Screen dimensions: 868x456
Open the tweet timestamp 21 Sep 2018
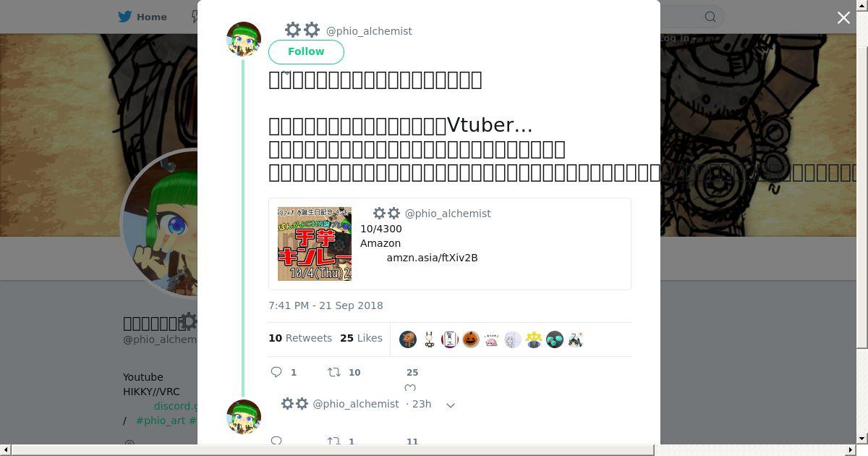pos(325,305)
